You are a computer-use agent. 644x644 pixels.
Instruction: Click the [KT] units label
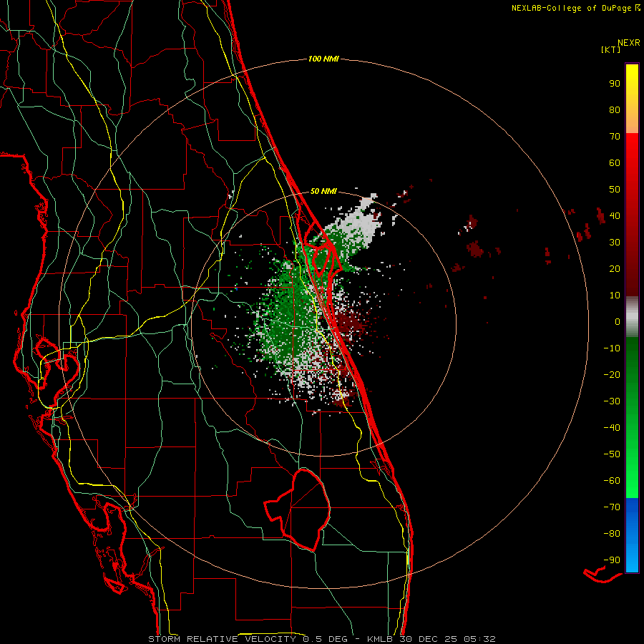(x=610, y=49)
